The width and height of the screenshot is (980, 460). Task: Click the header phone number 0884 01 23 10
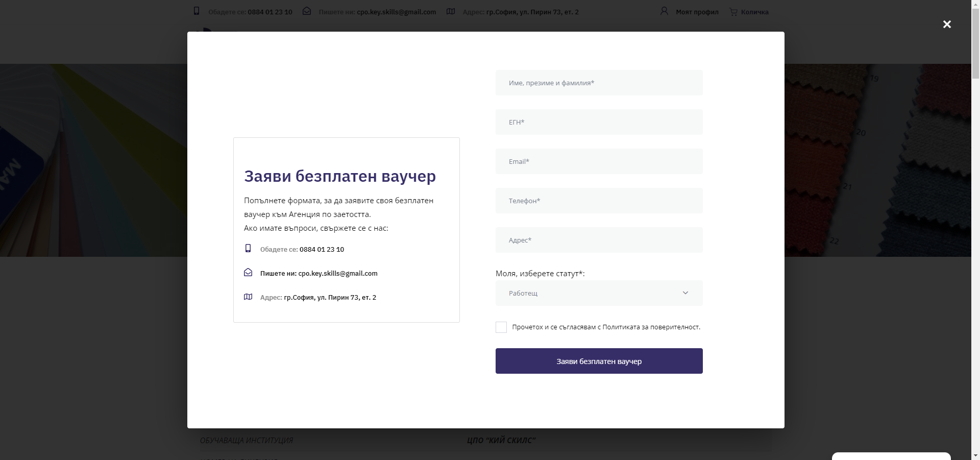(x=270, y=12)
